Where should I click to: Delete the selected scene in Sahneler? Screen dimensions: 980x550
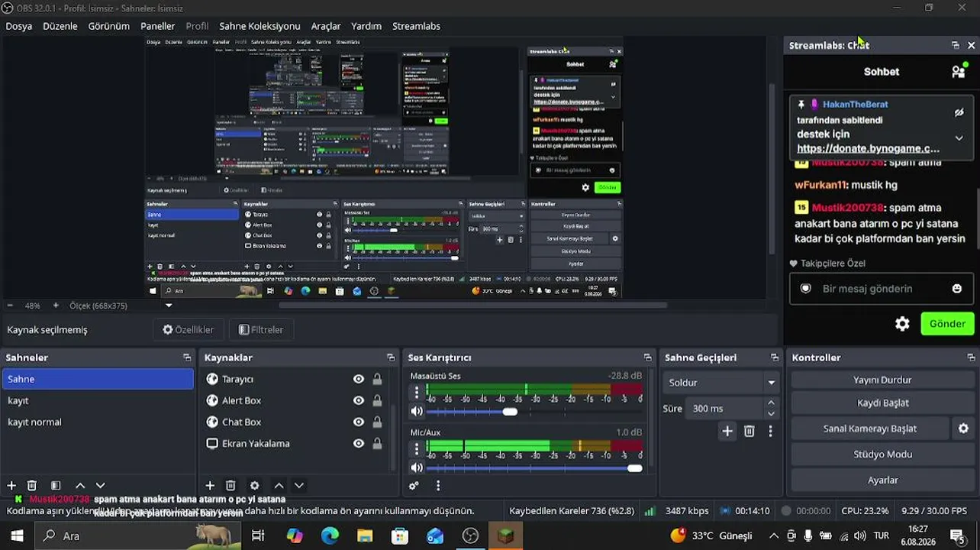32,486
